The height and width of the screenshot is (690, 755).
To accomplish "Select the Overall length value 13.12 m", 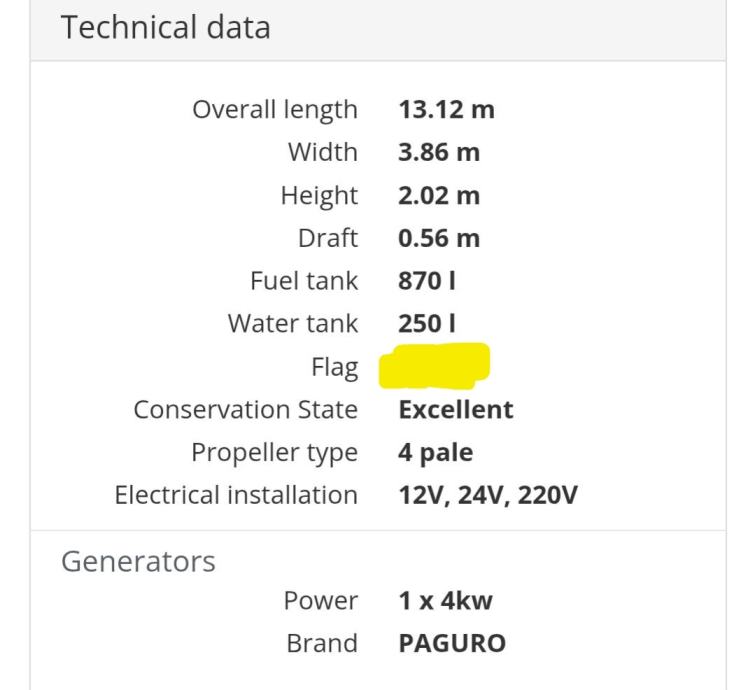I will tap(446, 110).
